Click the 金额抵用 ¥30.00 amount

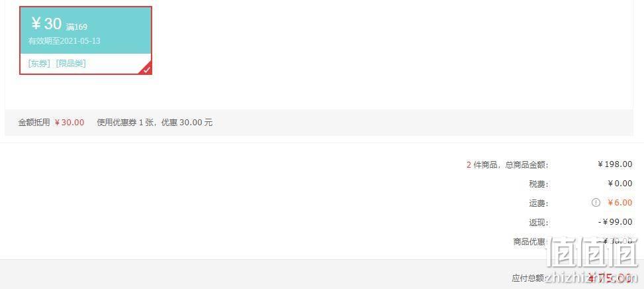(69, 123)
